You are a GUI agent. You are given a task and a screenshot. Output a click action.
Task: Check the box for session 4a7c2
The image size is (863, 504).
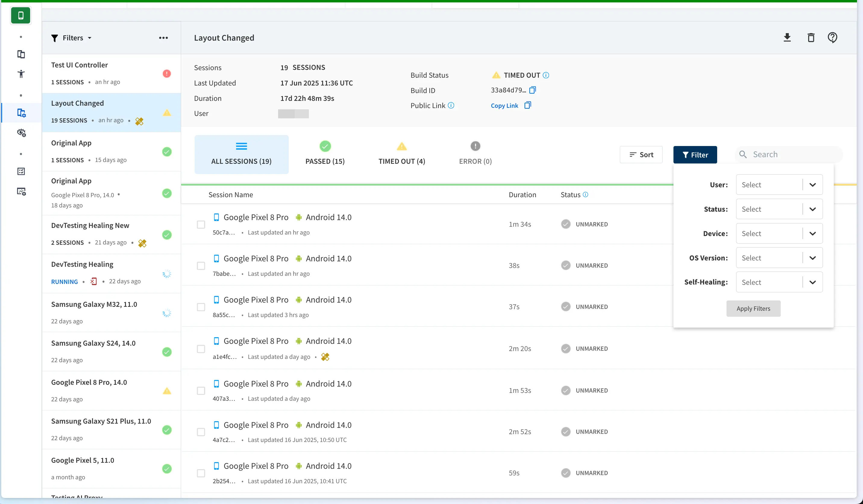[x=201, y=432]
